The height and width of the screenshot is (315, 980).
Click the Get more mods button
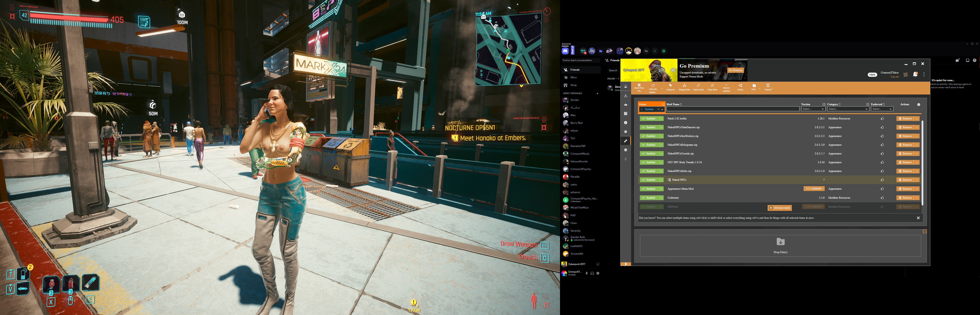779,208
